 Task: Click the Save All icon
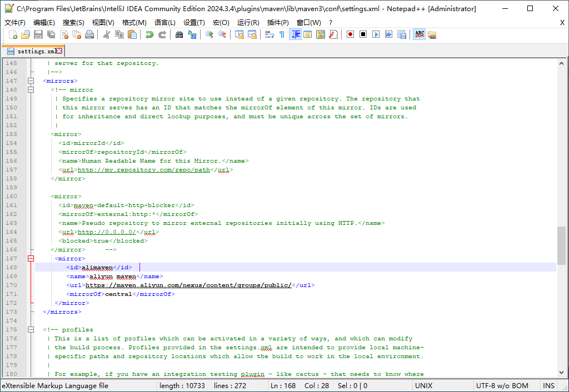(x=51, y=34)
